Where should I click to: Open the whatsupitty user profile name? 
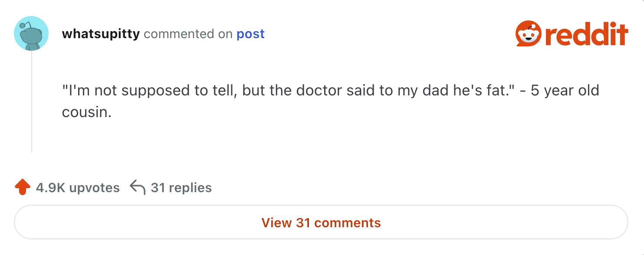click(101, 34)
